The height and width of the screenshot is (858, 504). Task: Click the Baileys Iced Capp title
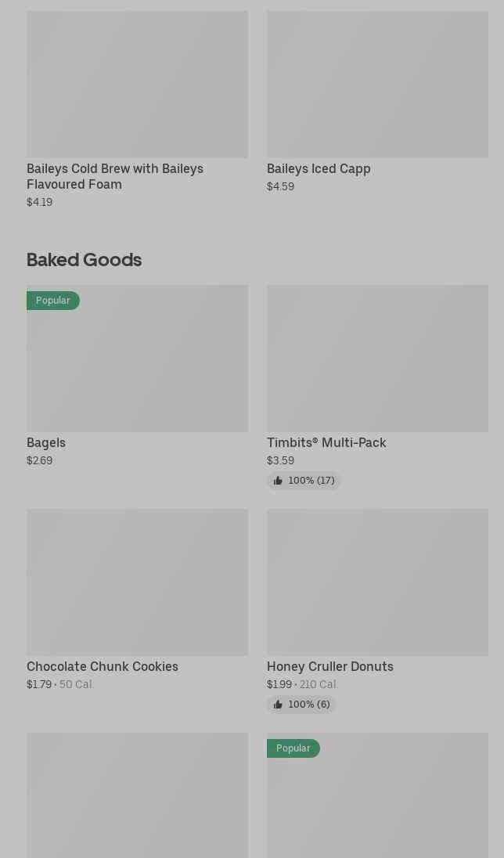click(x=319, y=168)
